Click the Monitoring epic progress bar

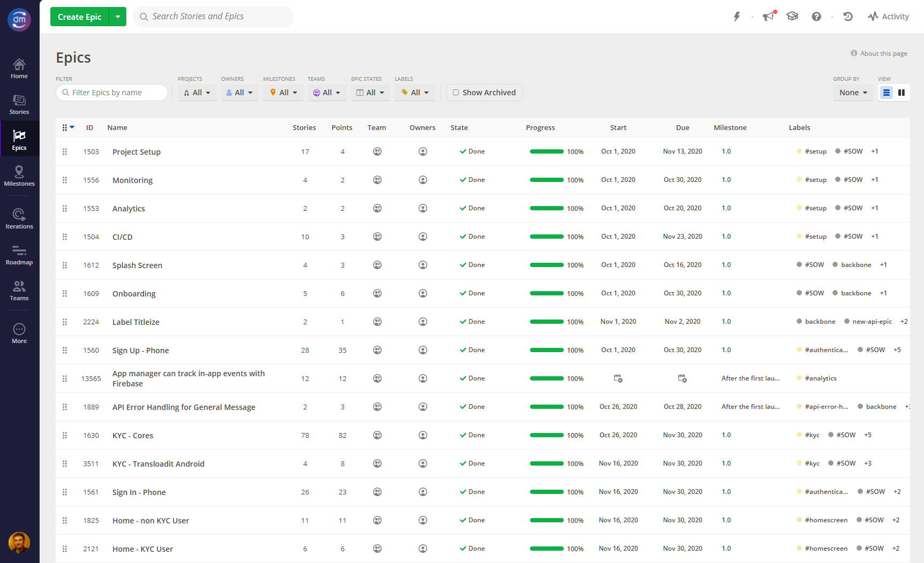point(547,180)
